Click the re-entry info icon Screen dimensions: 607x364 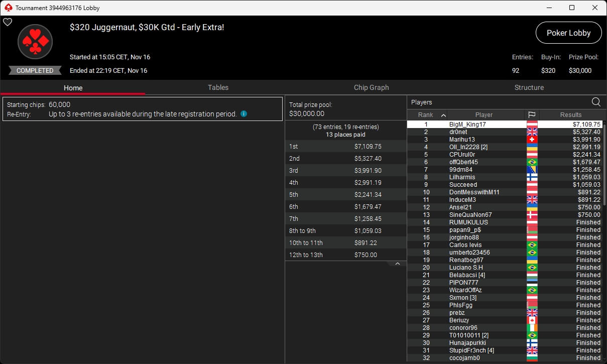point(244,114)
